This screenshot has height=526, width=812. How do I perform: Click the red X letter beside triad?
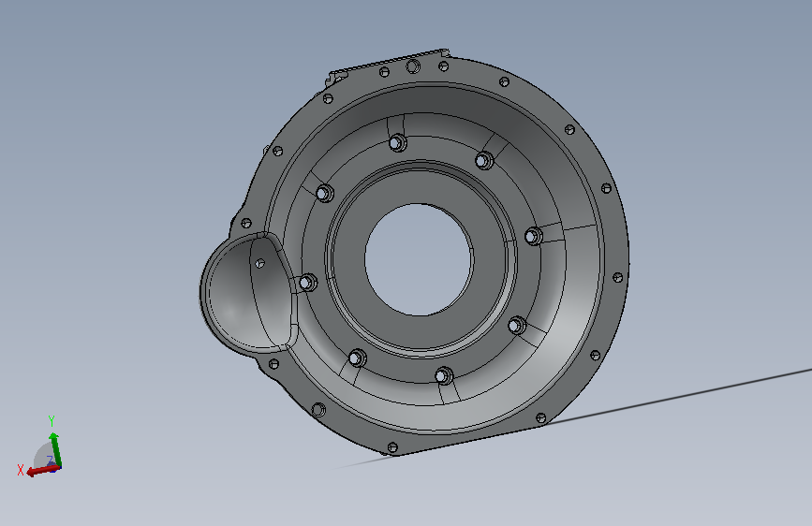point(21,470)
